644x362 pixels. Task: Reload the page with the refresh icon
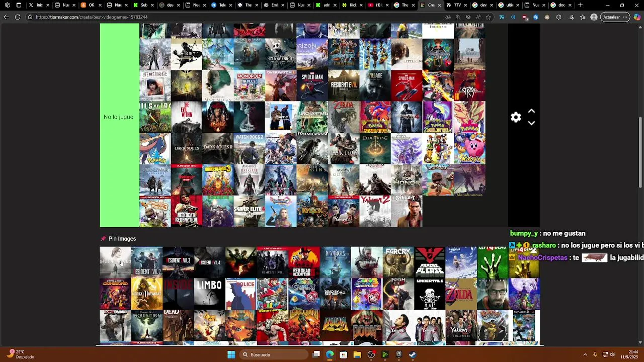(18, 17)
